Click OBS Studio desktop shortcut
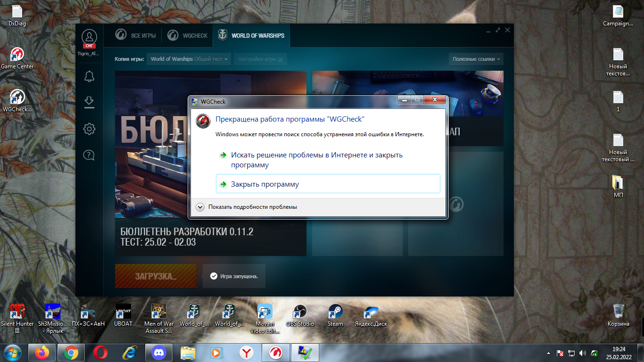 coord(300,315)
